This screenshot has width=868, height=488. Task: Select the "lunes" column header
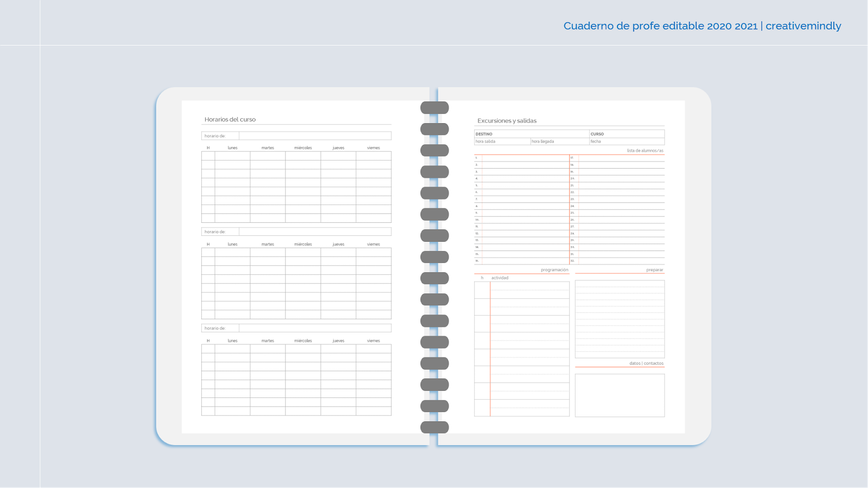point(232,147)
